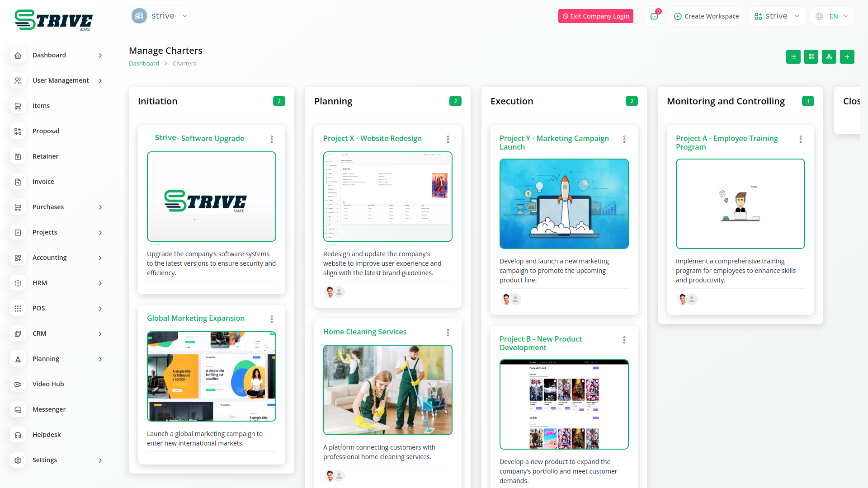Click the list view icon button

(793, 57)
